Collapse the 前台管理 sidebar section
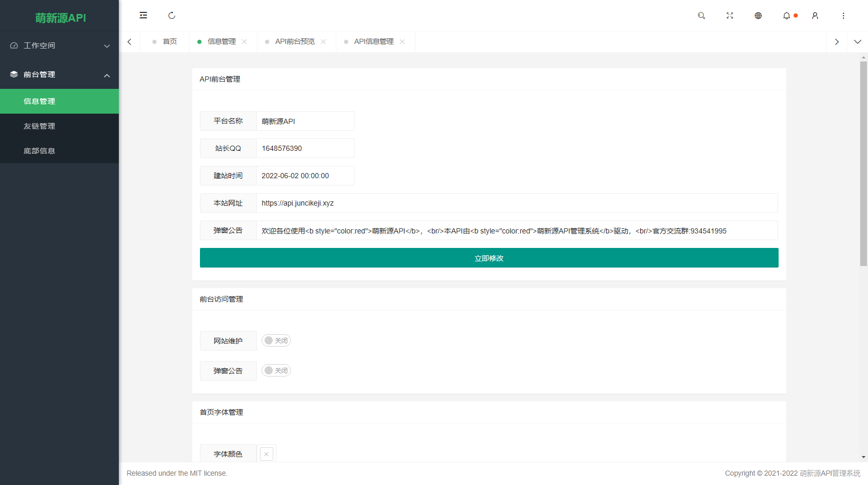Viewport: 868px width, 485px height. click(59, 74)
